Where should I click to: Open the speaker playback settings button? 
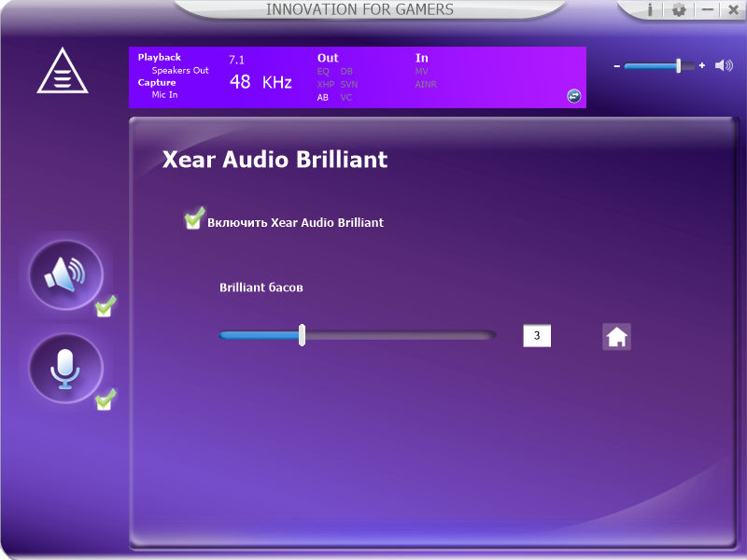pyautogui.click(x=65, y=274)
